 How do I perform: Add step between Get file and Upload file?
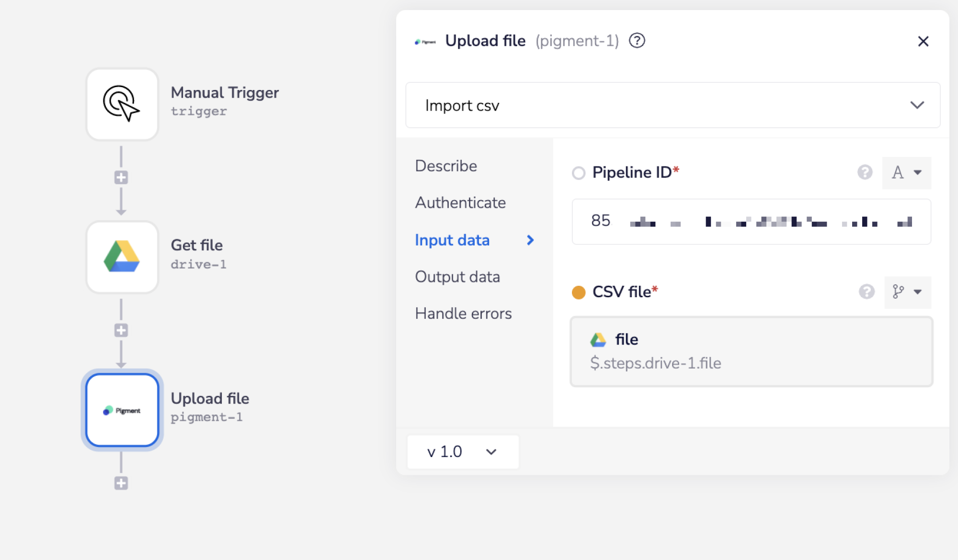[121, 330]
